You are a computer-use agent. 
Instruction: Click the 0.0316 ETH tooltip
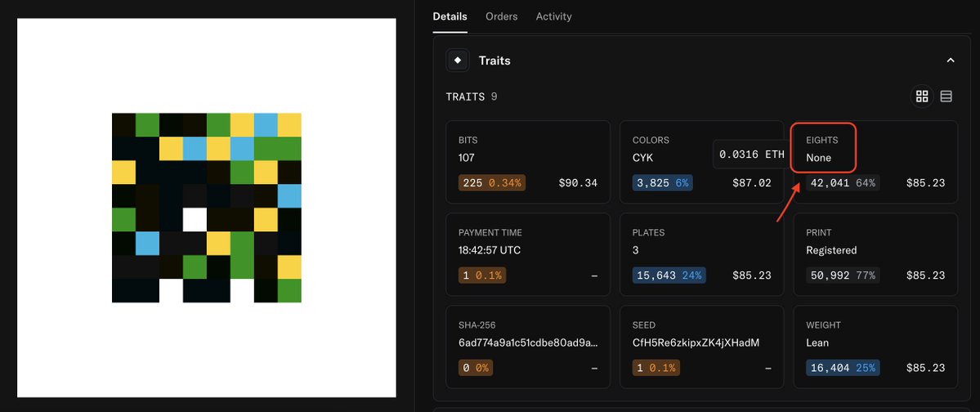pyautogui.click(x=752, y=154)
